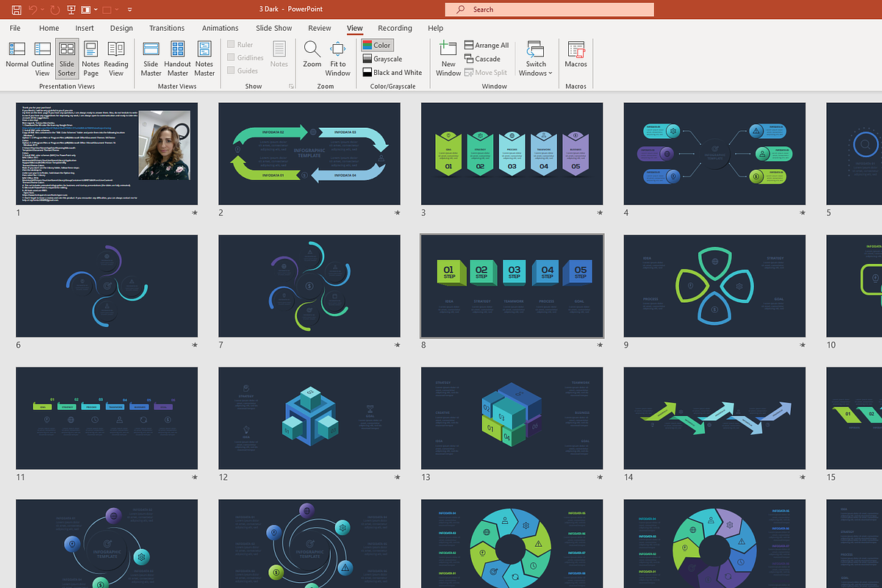Preview transition star under slide 1
882x588 pixels.
coord(195,212)
